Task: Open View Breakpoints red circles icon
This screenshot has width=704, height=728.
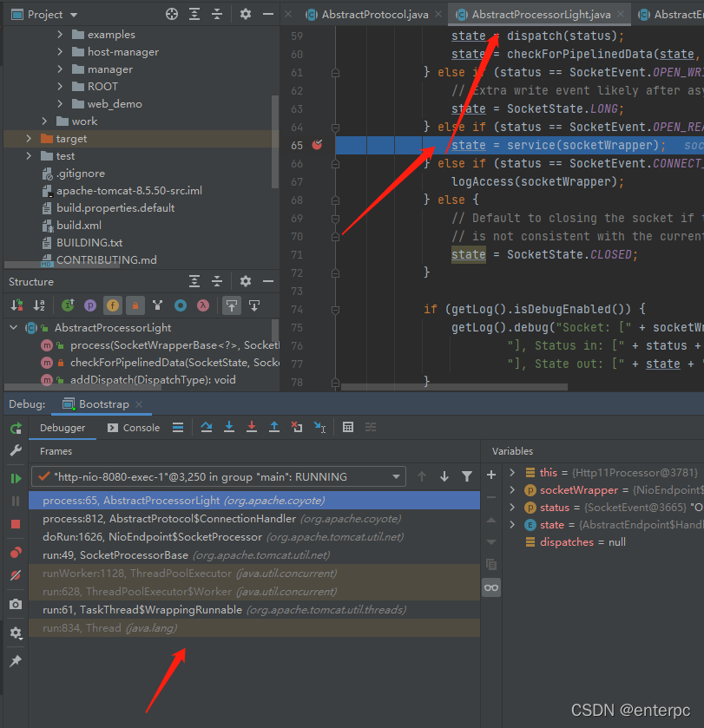Action: point(16,553)
